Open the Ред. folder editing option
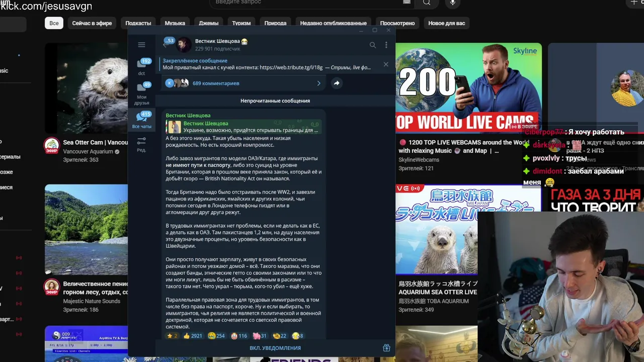This screenshot has width=644, height=362. pos(142,144)
